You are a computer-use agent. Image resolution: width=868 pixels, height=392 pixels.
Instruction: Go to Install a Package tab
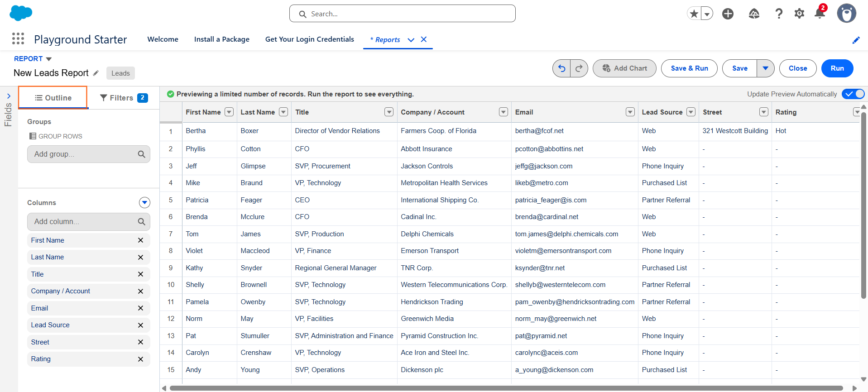222,39
